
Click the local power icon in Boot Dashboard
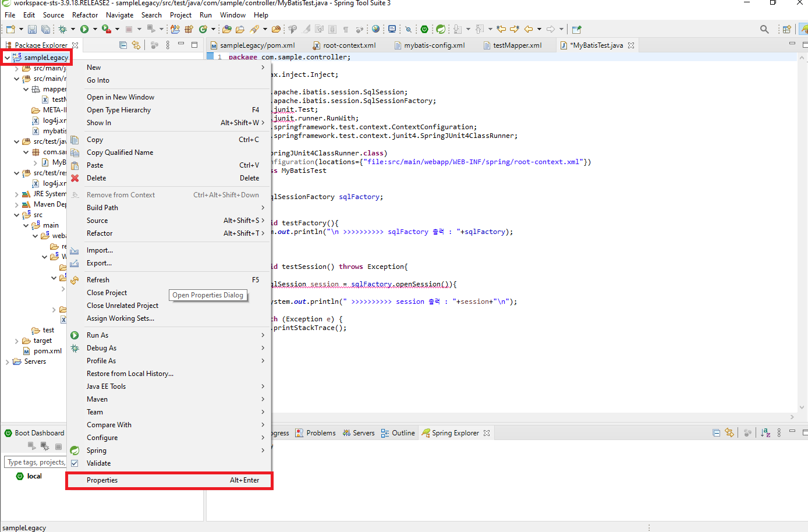(20, 476)
